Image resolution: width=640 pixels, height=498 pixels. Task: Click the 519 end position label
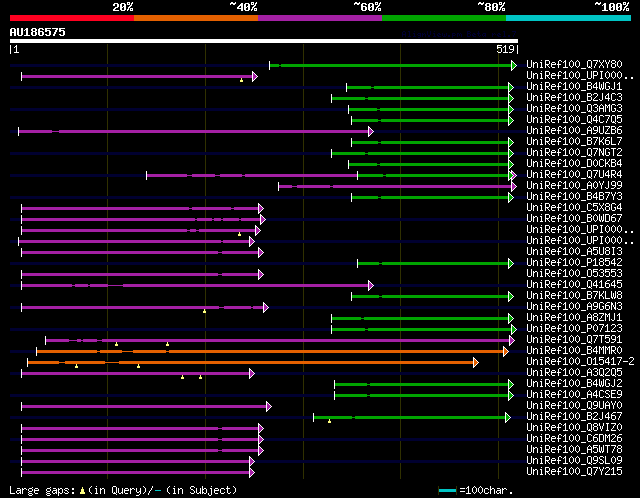pos(505,49)
